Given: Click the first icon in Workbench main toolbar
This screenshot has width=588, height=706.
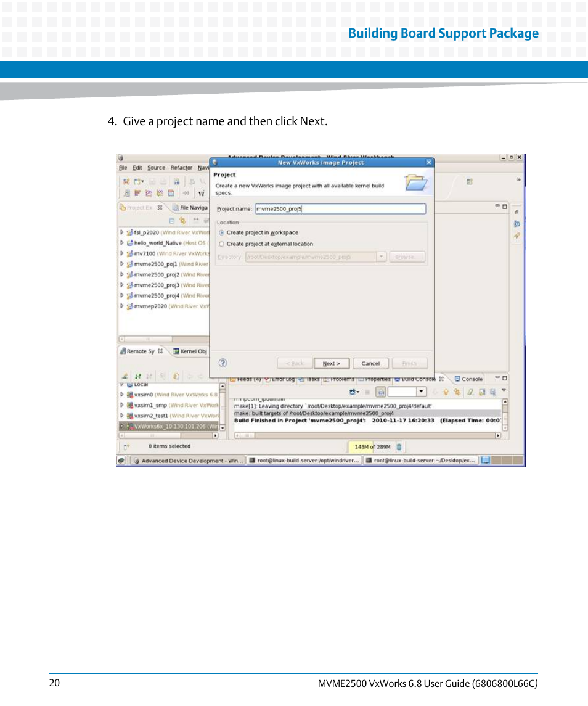Looking at the screenshot, I should tap(126, 181).
